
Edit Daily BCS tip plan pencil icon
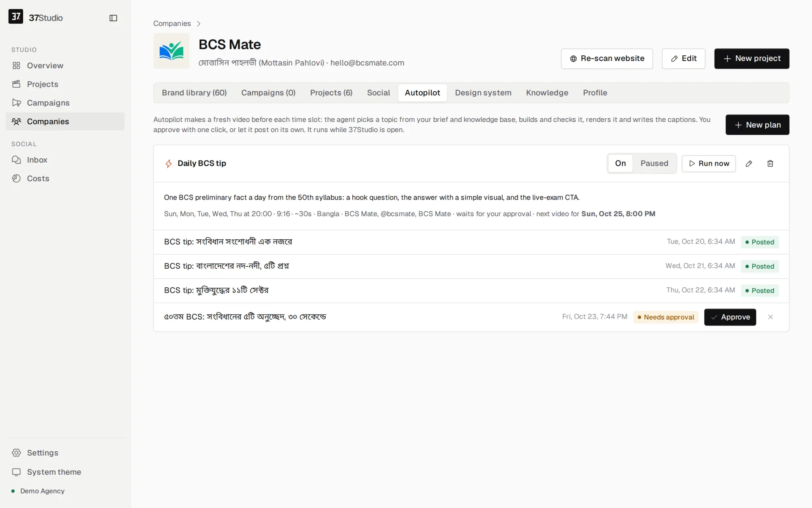[749, 163]
